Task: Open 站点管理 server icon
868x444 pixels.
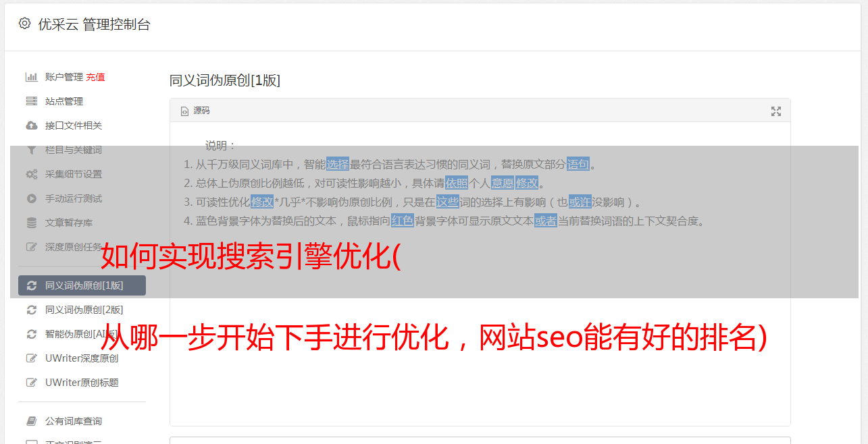Action: (x=31, y=101)
